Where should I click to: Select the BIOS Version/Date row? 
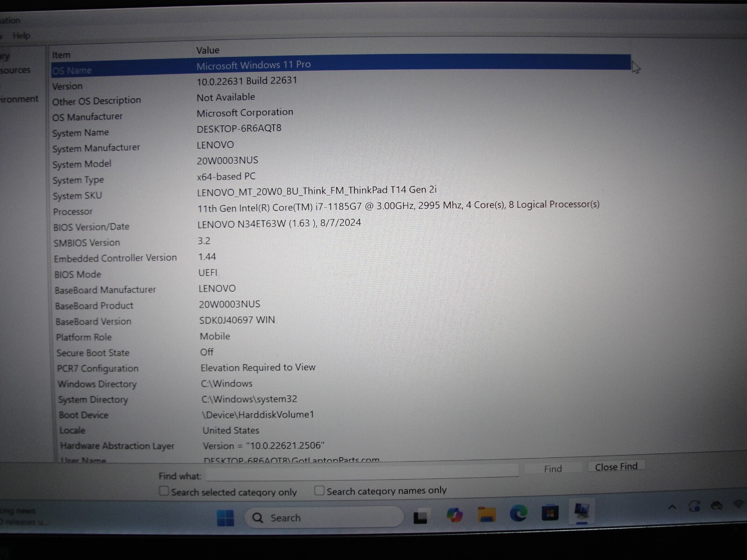point(341,224)
